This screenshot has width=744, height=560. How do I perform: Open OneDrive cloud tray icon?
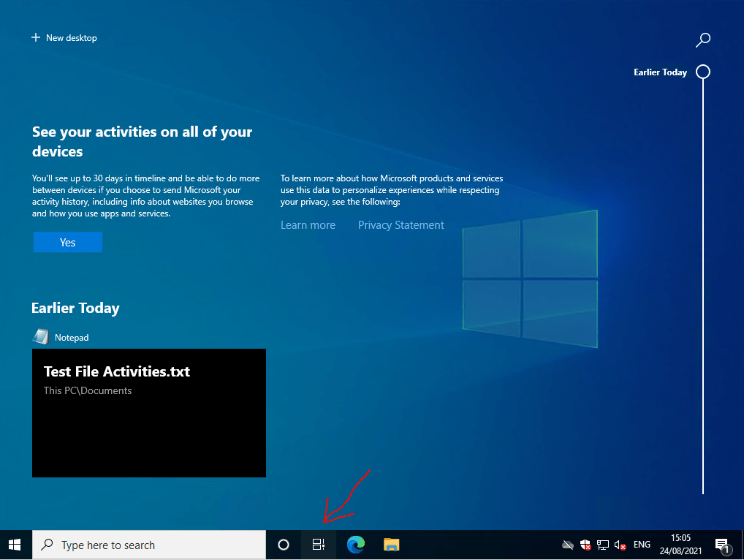567,545
